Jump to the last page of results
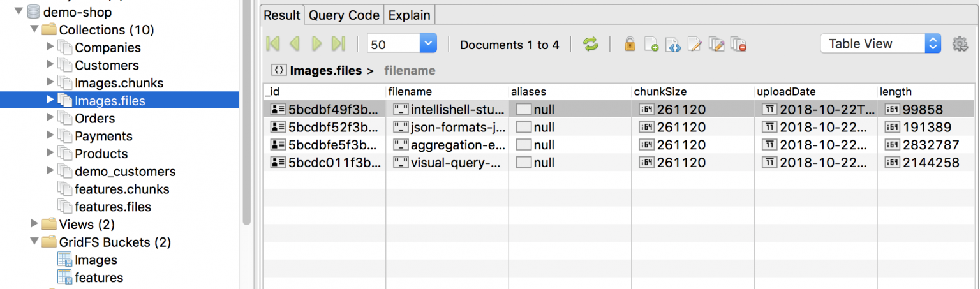Screen dimensions: 980x289 (339, 44)
